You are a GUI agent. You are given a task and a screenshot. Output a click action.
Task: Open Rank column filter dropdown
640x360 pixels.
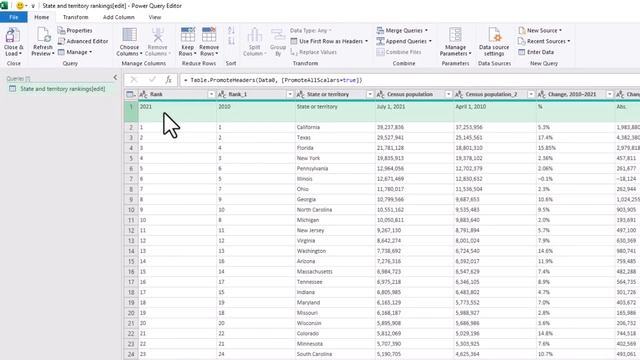coord(211,94)
